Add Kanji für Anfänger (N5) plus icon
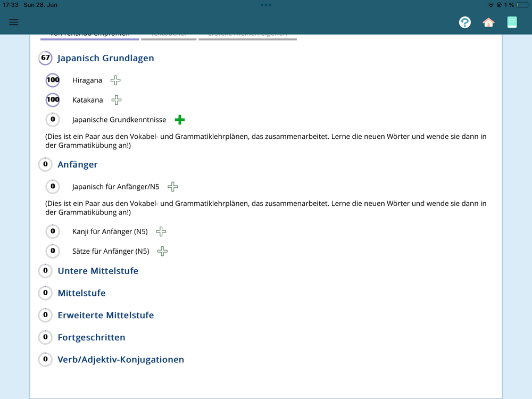The width and height of the screenshot is (532, 399). tap(161, 231)
